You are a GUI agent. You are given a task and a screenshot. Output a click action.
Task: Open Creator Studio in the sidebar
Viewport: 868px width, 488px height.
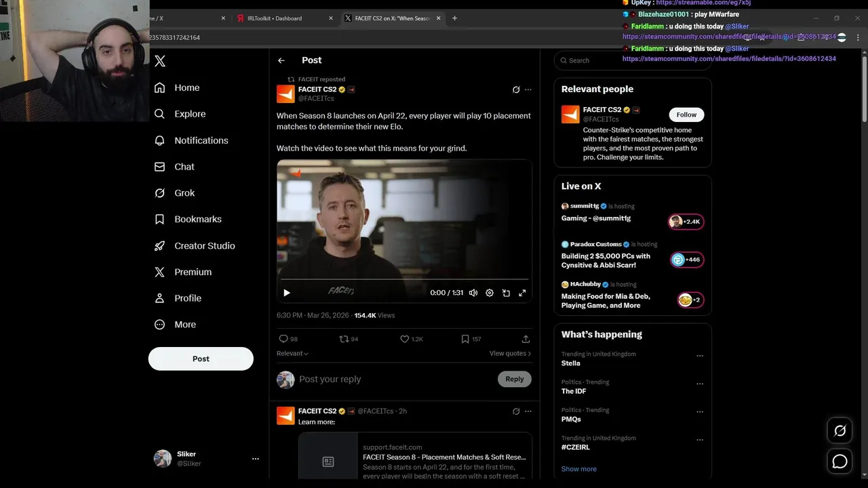(195, 245)
